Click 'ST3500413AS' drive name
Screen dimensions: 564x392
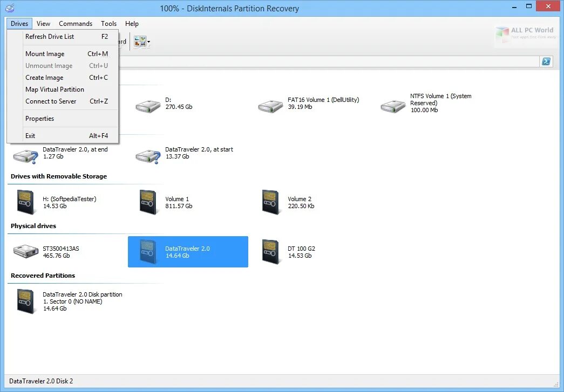[61, 249]
